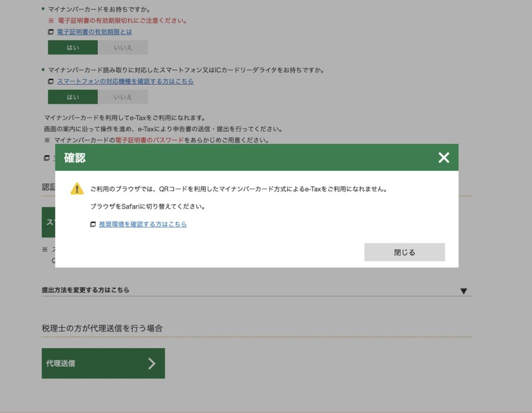This screenshot has height=413, width=532.
Task: Select はい for having a マイナンバーカード
Action: point(73,47)
